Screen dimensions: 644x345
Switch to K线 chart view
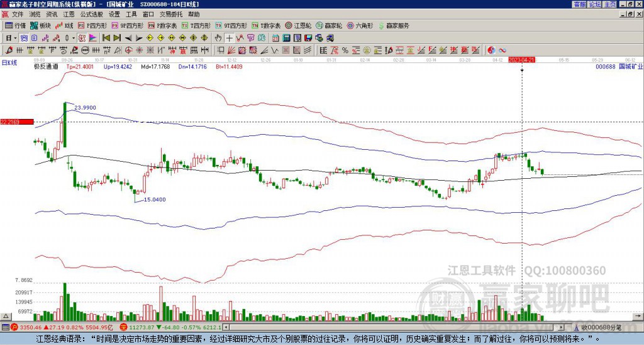(64, 26)
